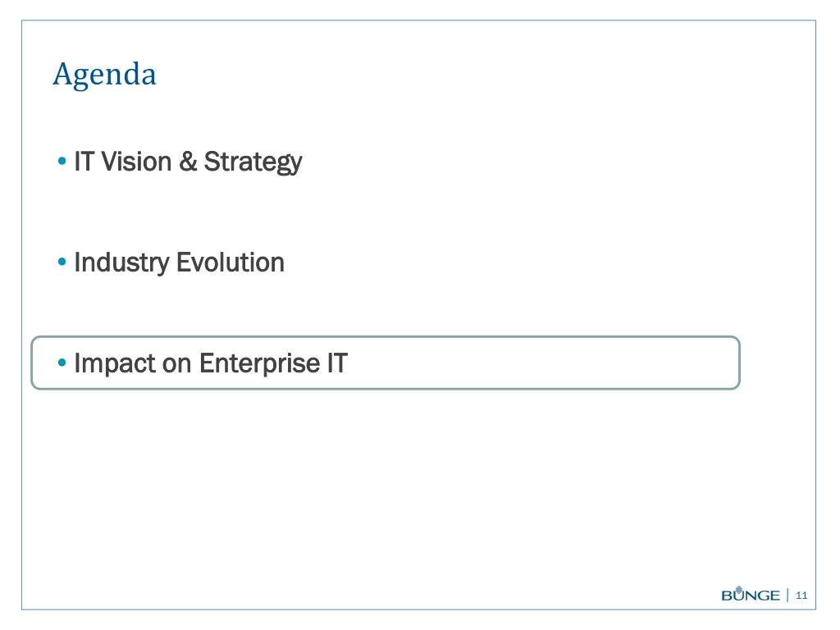This screenshot has height=630, width=840.
Task: Click the word Industry in the second bullet
Action: pyautogui.click(x=121, y=263)
